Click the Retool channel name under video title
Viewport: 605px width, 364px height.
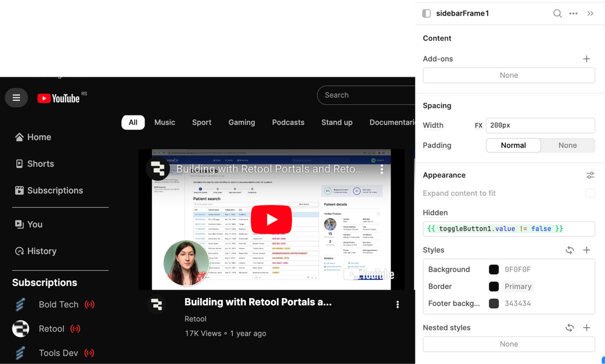[x=195, y=319]
